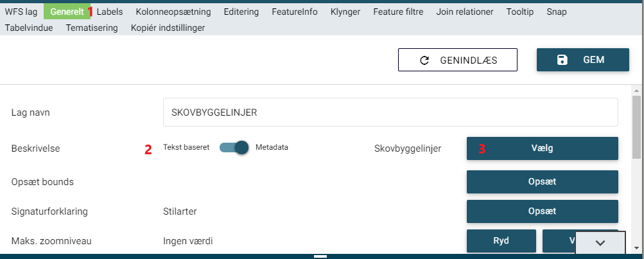Open the WFS lag tab
The width and height of the screenshot is (644, 259).
[x=21, y=12]
